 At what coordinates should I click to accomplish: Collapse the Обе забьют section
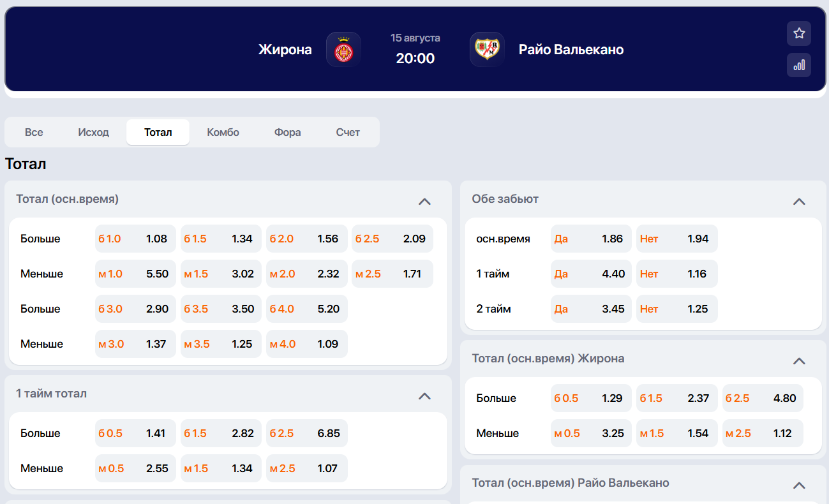(799, 202)
